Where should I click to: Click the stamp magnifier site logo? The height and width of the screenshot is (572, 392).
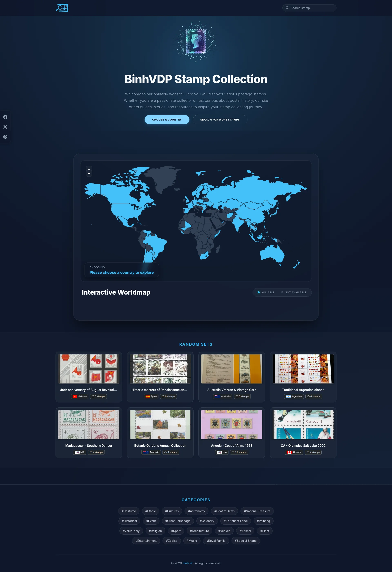(x=62, y=8)
